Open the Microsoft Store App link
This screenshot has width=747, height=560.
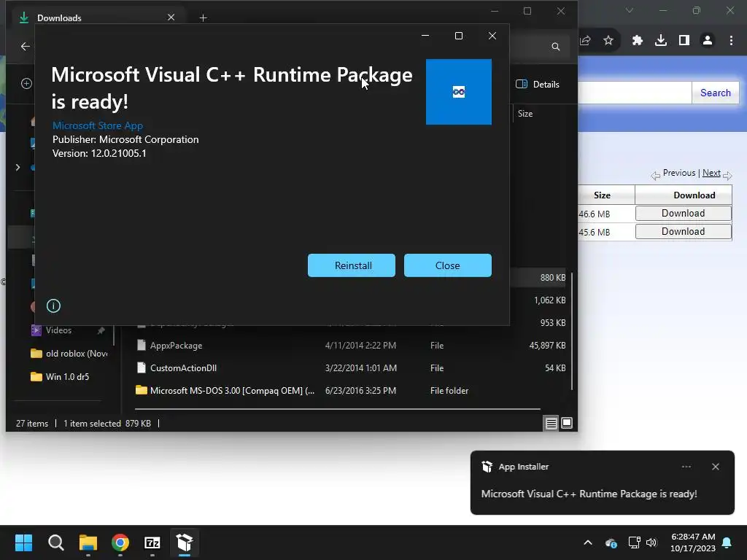pyautogui.click(x=98, y=125)
